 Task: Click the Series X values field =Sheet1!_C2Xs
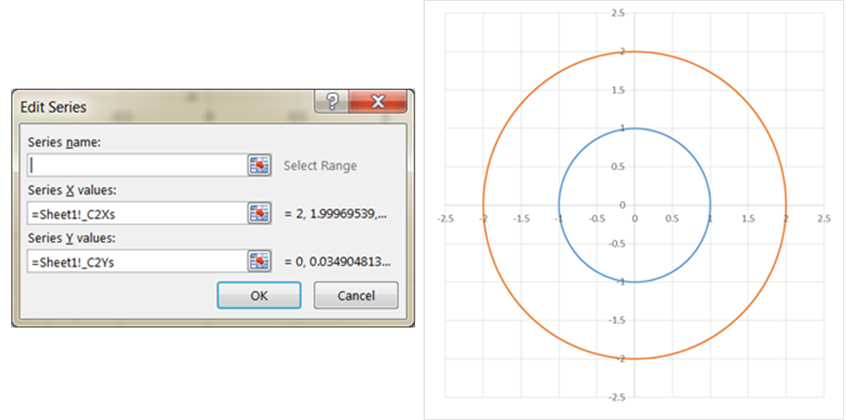click(x=136, y=213)
